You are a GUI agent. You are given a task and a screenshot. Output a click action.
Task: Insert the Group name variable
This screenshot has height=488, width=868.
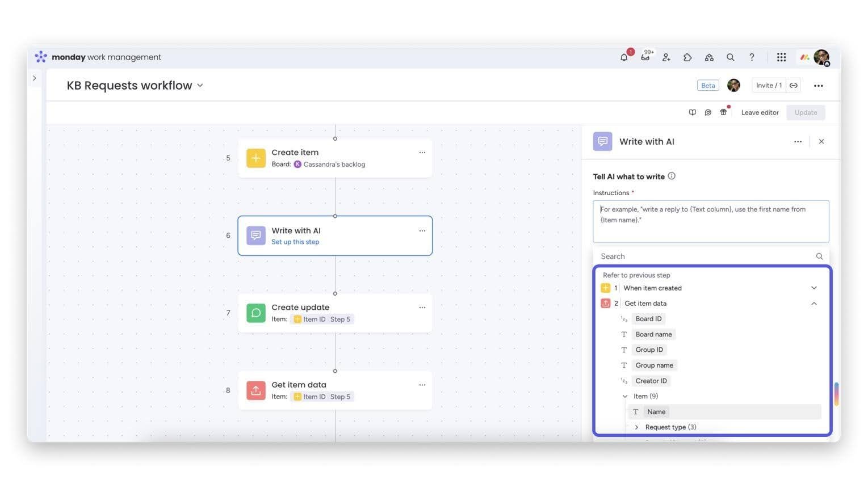click(x=654, y=365)
